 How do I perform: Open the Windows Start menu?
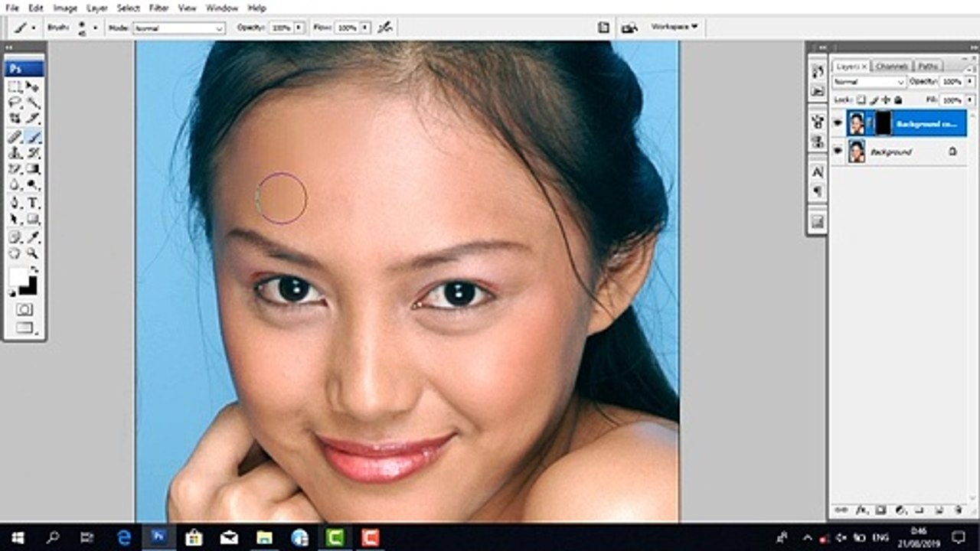click(17, 537)
